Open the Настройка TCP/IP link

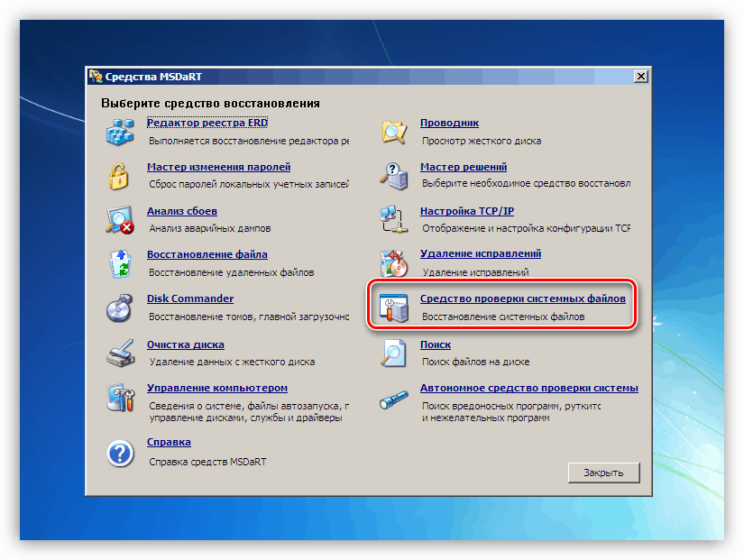(467, 211)
